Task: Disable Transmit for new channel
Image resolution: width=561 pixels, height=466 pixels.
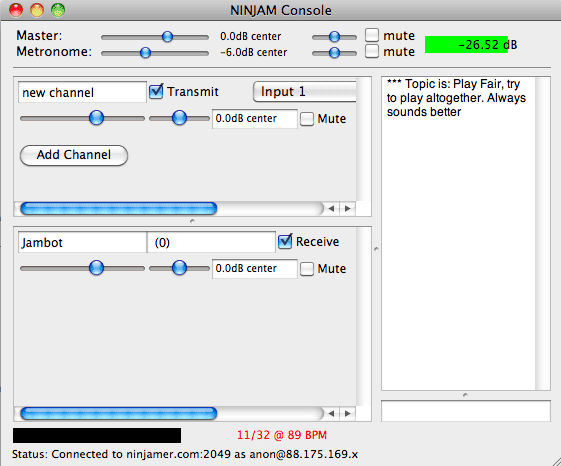Action: [x=156, y=92]
